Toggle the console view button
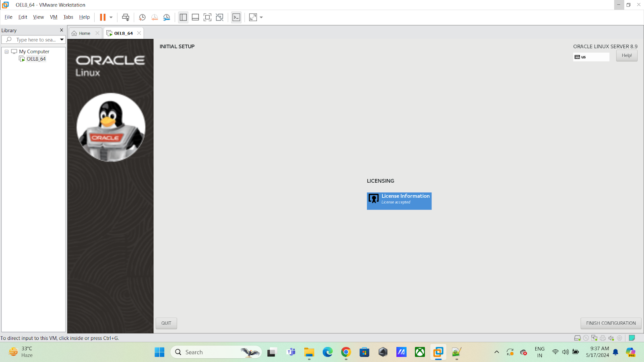This screenshot has width=644, height=362. [x=236, y=17]
